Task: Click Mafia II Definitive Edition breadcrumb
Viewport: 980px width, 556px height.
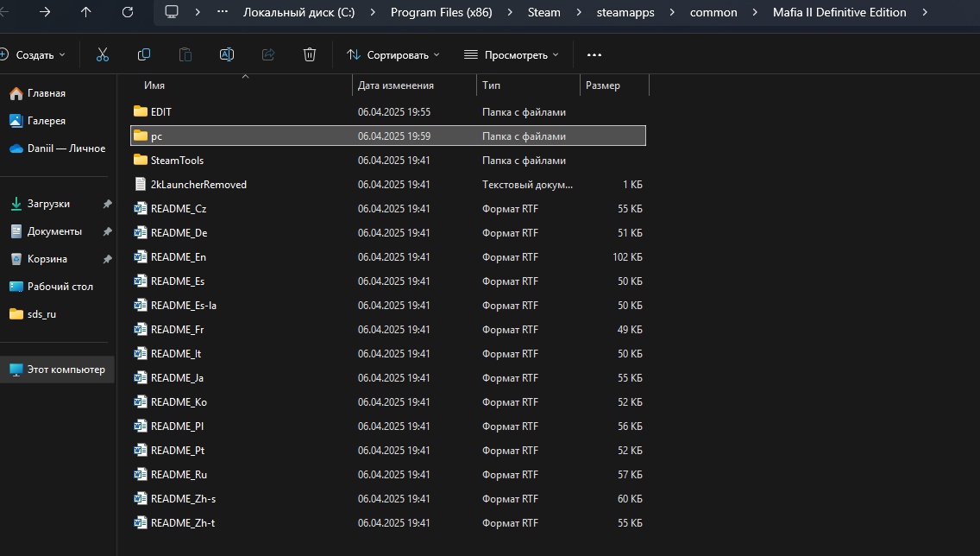Action: (x=839, y=12)
